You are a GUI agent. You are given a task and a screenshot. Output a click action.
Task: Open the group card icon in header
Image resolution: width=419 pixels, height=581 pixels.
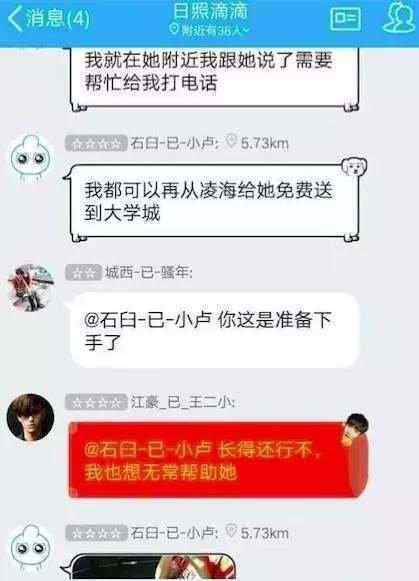pyautogui.click(x=345, y=18)
